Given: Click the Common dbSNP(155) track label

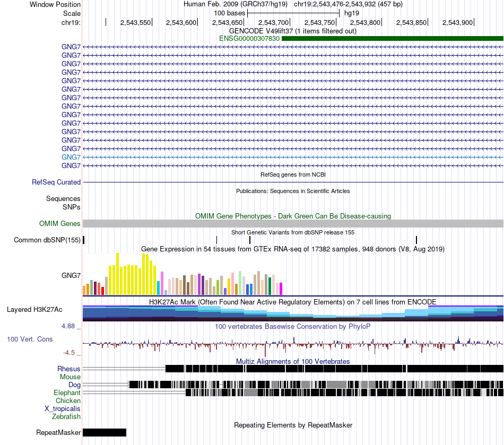Looking at the screenshot, I should pos(47,240).
